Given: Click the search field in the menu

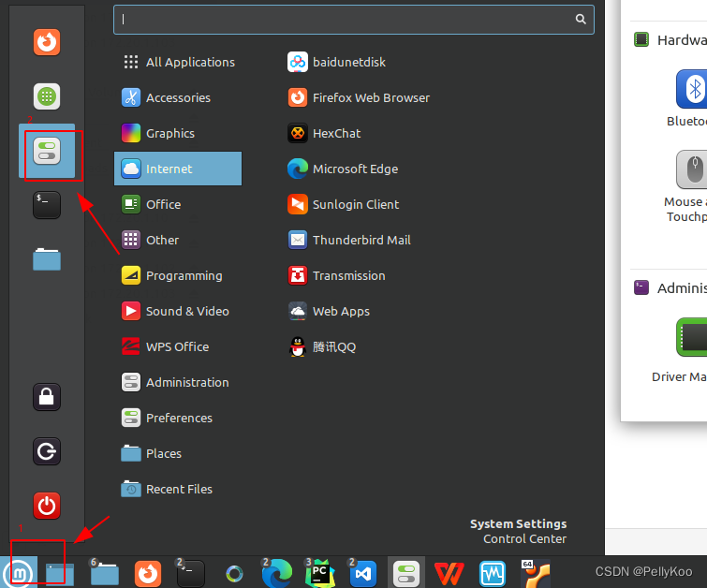Looking at the screenshot, I should (x=354, y=20).
